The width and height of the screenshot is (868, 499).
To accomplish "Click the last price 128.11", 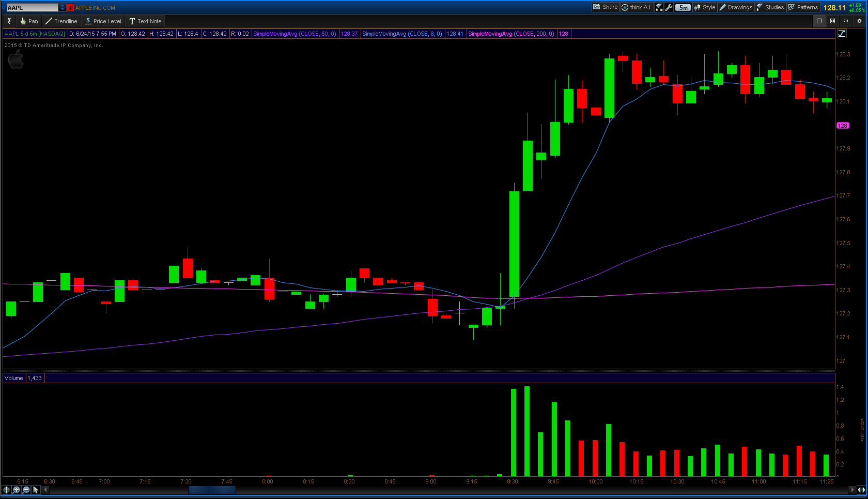I will (834, 8).
